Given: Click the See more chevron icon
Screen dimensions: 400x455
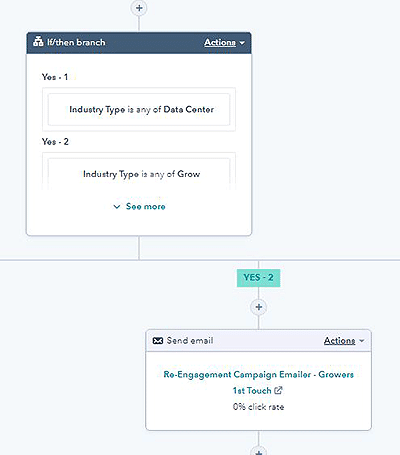Looking at the screenshot, I should point(117,207).
